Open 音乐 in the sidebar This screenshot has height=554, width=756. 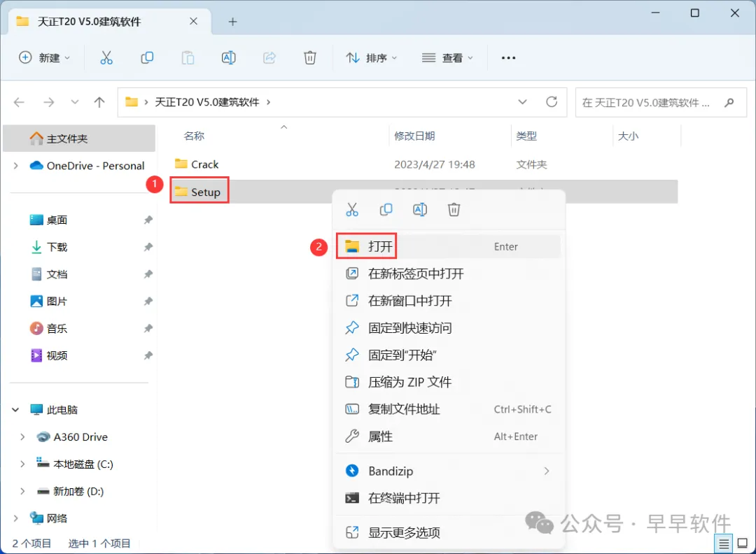pyautogui.click(x=57, y=329)
